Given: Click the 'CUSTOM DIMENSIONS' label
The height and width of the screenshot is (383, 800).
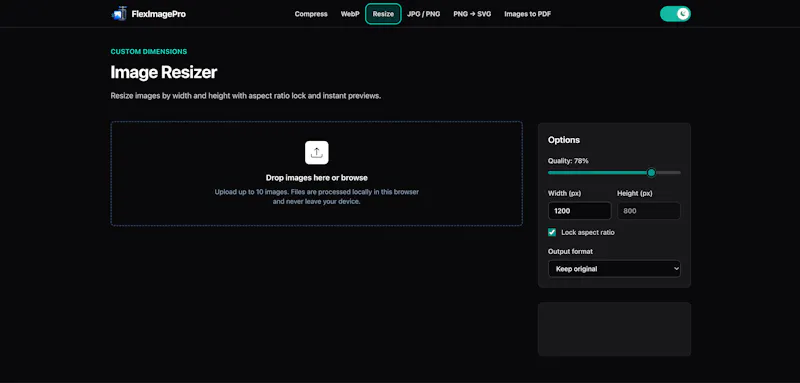Looking at the screenshot, I should tap(149, 52).
